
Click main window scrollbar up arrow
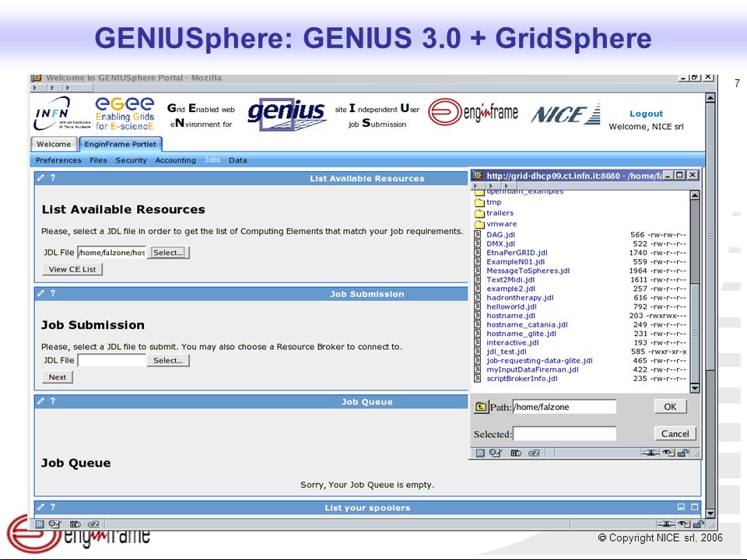pyautogui.click(x=710, y=98)
